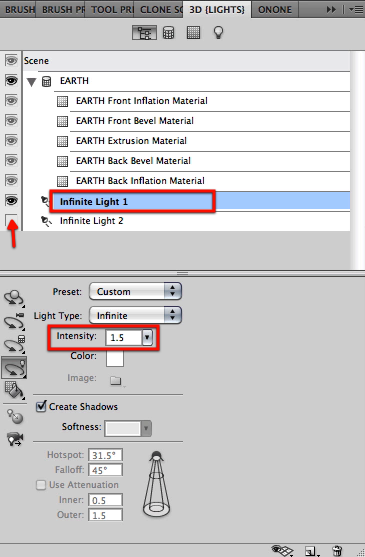This screenshot has height=557, width=365.
Task: Collapse the EARTH mesh tree triangle
Action: tap(32, 82)
